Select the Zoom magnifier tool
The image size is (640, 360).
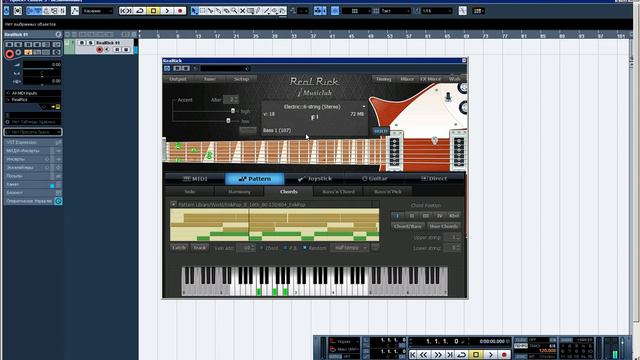234,11
